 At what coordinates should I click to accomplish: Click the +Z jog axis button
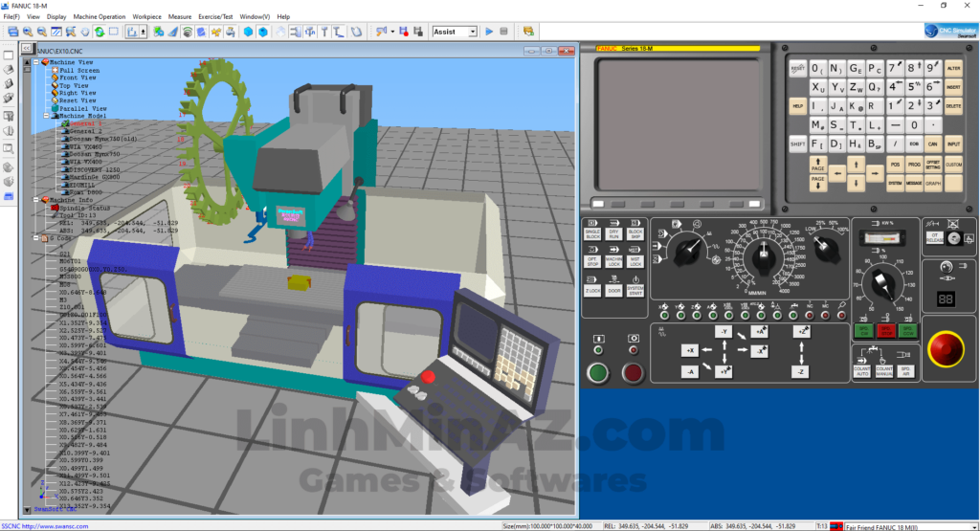[801, 331]
